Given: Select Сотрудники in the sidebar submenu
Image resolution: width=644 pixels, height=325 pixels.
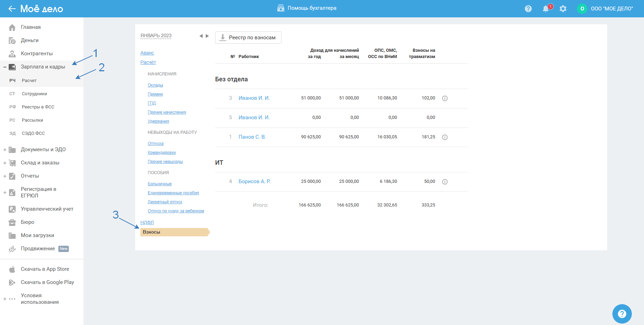Looking at the screenshot, I should [x=34, y=94].
